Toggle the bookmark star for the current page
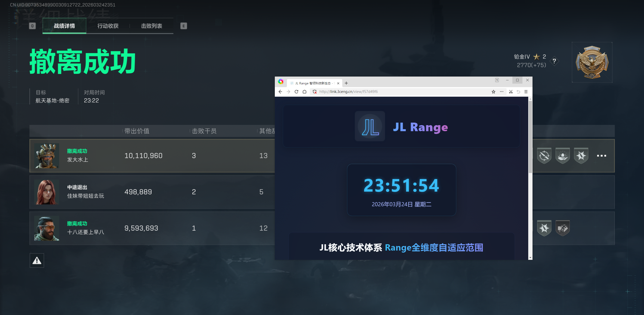The height and width of the screenshot is (315, 644). tap(493, 92)
